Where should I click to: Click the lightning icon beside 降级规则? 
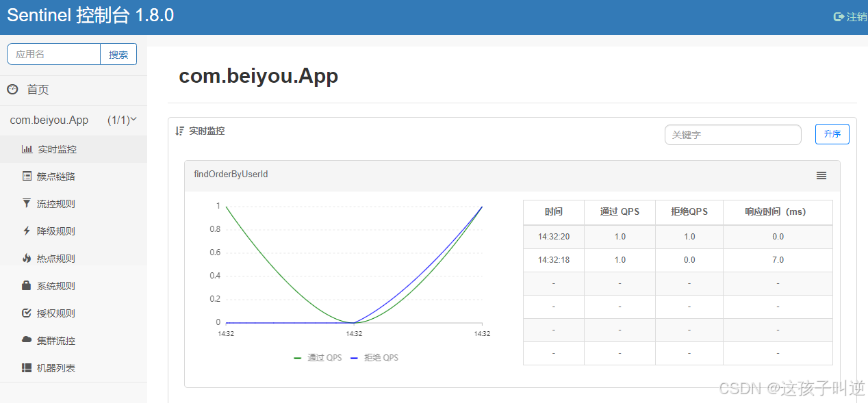(27, 231)
